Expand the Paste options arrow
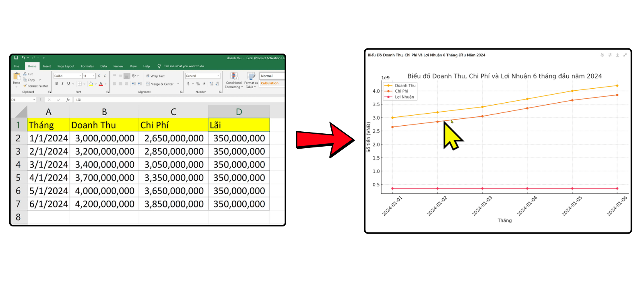The height and width of the screenshot is (282, 644). (x=17, y=86)
